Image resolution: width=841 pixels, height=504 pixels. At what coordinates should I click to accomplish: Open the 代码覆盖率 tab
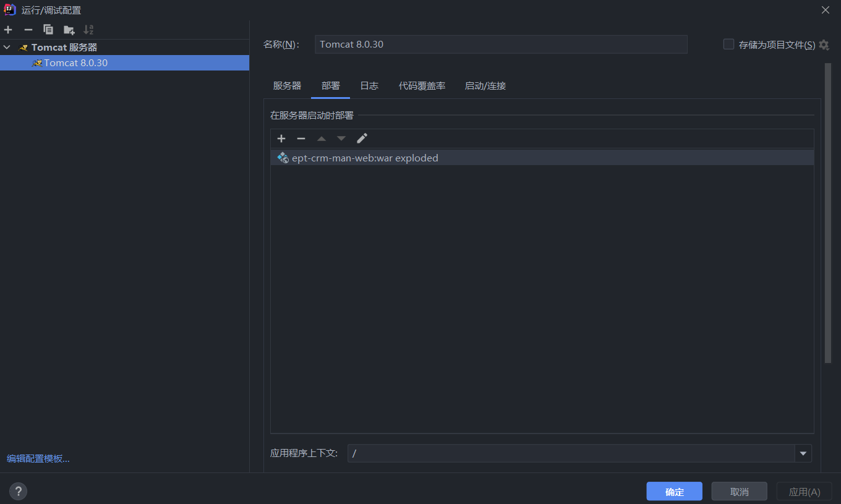422,86
